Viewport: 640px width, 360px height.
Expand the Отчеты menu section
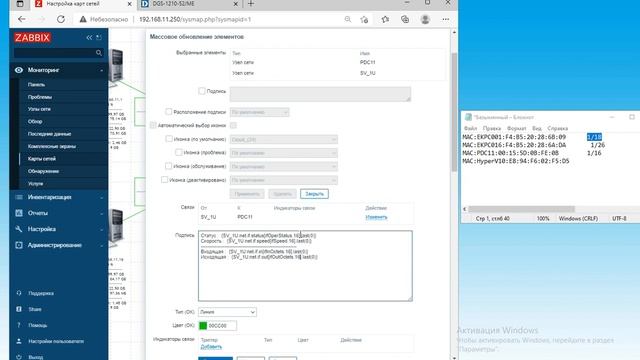101,213
